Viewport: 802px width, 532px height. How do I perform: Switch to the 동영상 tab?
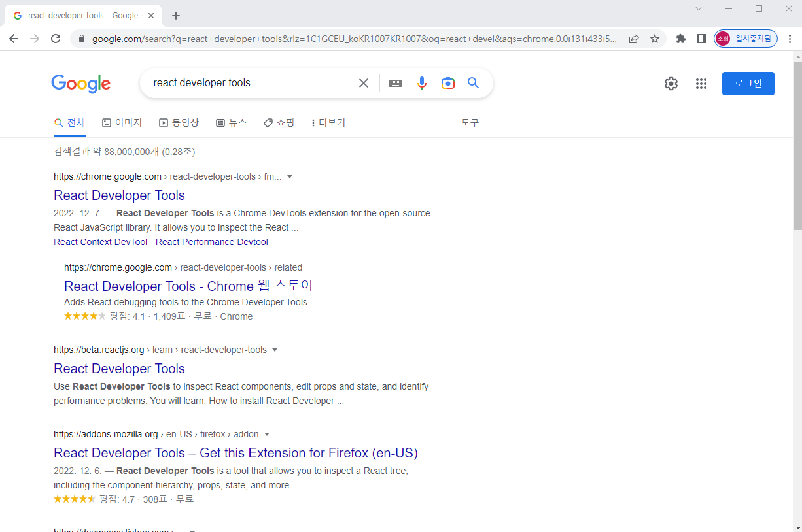click(x=179, y=123)
